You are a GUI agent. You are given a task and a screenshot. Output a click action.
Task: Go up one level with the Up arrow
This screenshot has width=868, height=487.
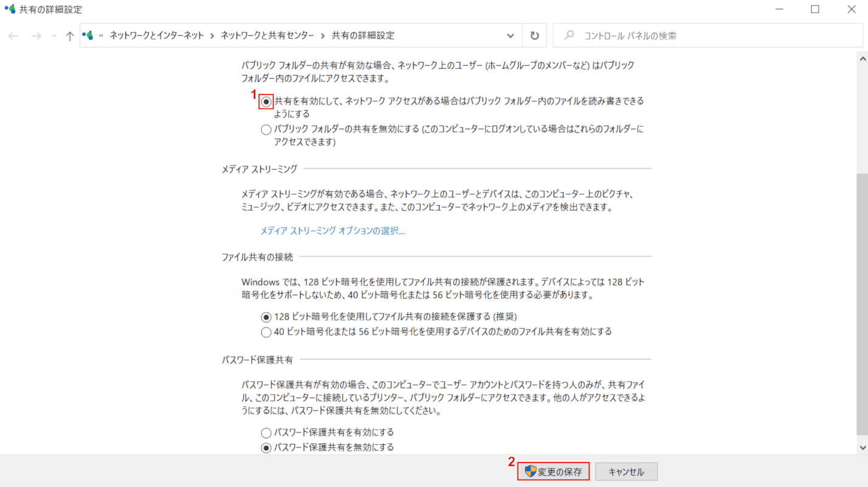point(70,36)
